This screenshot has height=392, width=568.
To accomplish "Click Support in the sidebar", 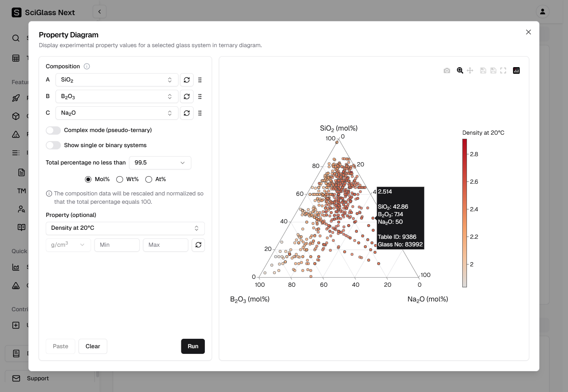I will pyautogui.click(x=38, y=378).
